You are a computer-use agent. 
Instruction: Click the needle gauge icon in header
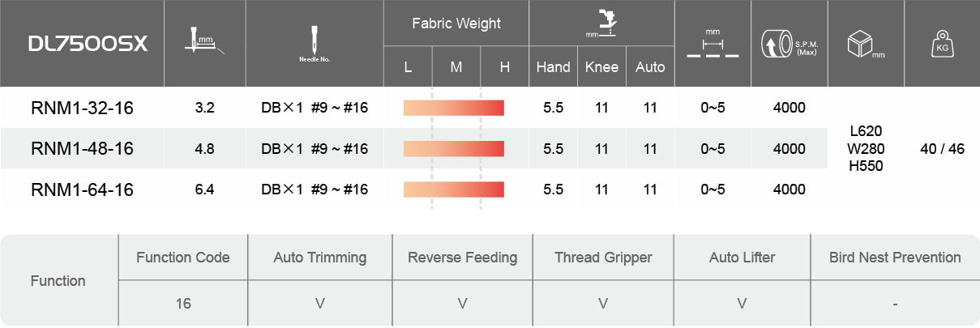coord(204,42)
